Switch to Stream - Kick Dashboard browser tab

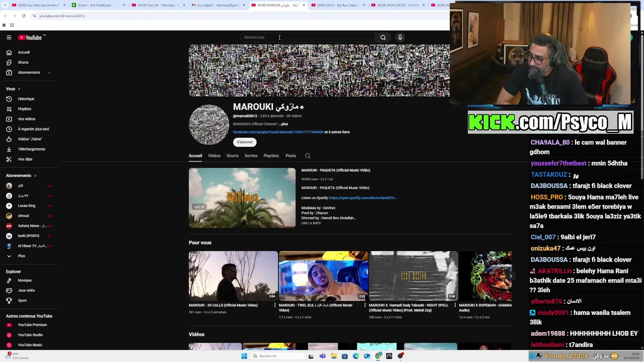(97, 5)
